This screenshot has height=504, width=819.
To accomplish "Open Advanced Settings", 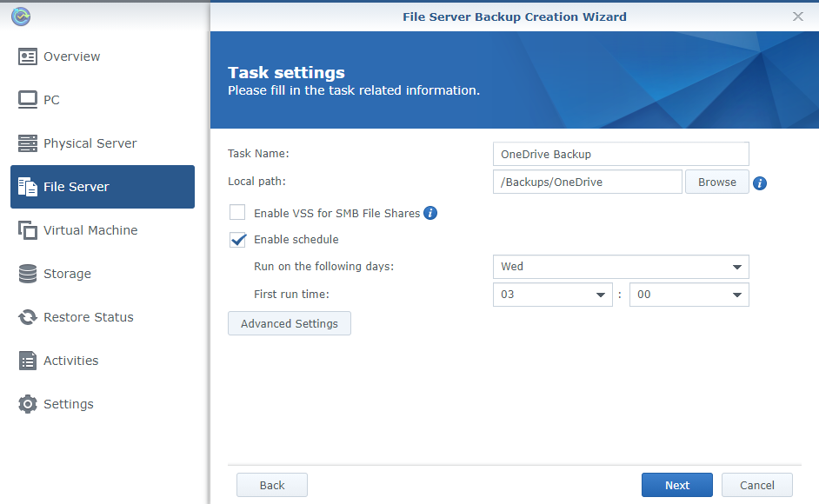I will pyautogui.click(x=290, y=323).
